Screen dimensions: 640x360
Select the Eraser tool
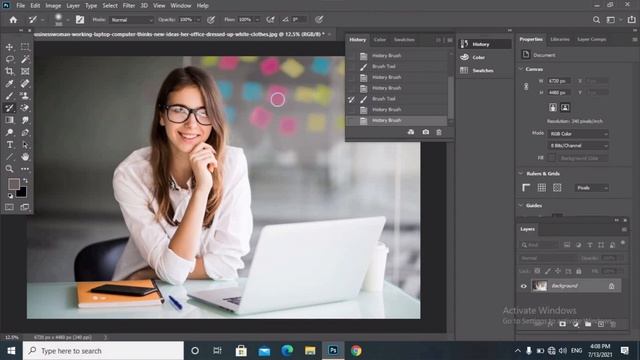click(x=25, y=108)
